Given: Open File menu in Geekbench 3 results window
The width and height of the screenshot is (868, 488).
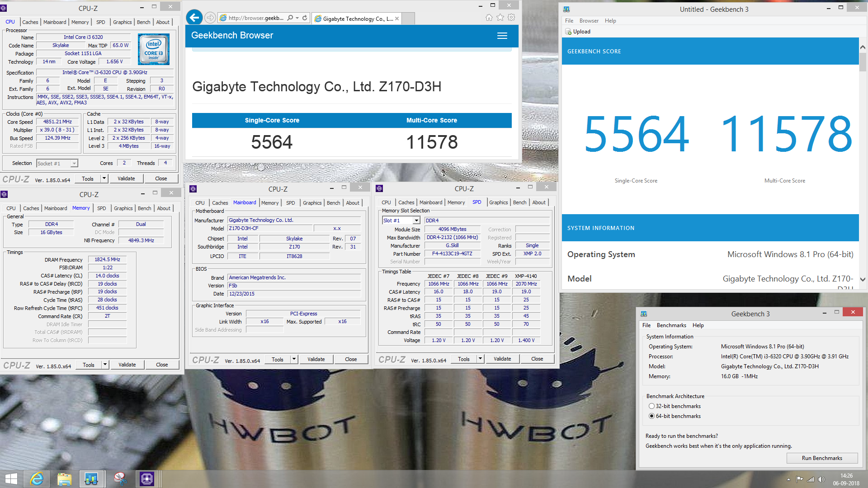Looking at the screenshot, I should tap(569, 21).
